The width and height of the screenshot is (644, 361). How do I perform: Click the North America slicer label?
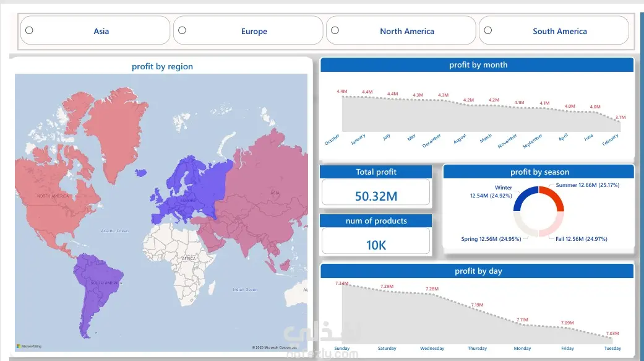(406, 31)
